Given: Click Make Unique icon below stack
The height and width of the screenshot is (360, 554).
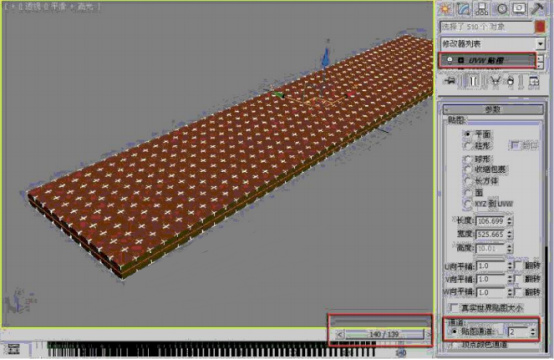Looking at the screenshot, I should tap(495, 81).
